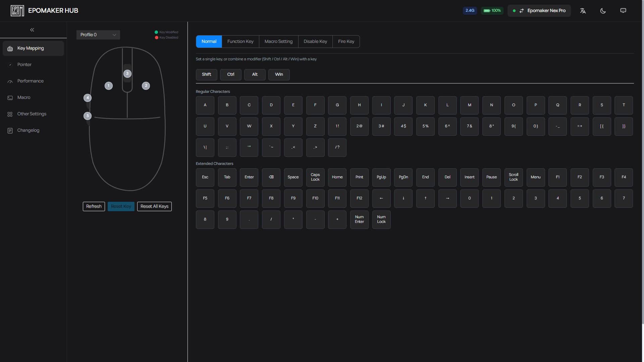The image size is (644, 362).
Task: Select scroll wheel button 3 marker
Action: pyautogui.click(x=127, y=74)
